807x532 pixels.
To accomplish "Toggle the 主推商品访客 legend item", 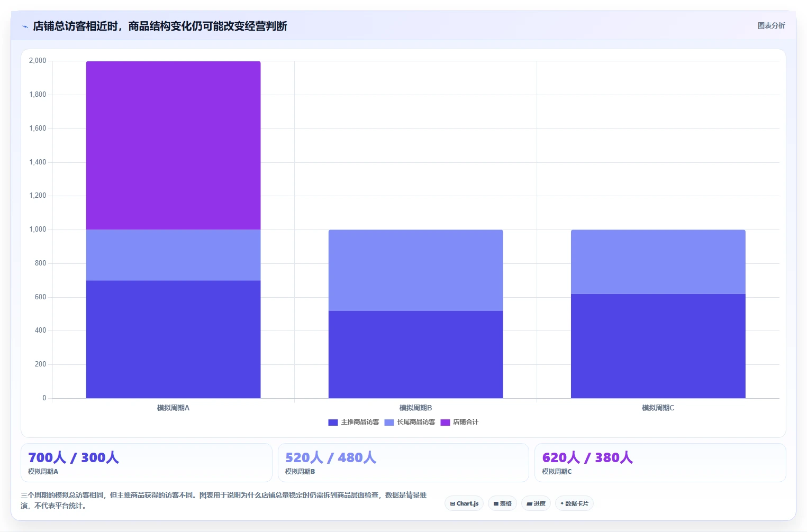I will [353, 422].
